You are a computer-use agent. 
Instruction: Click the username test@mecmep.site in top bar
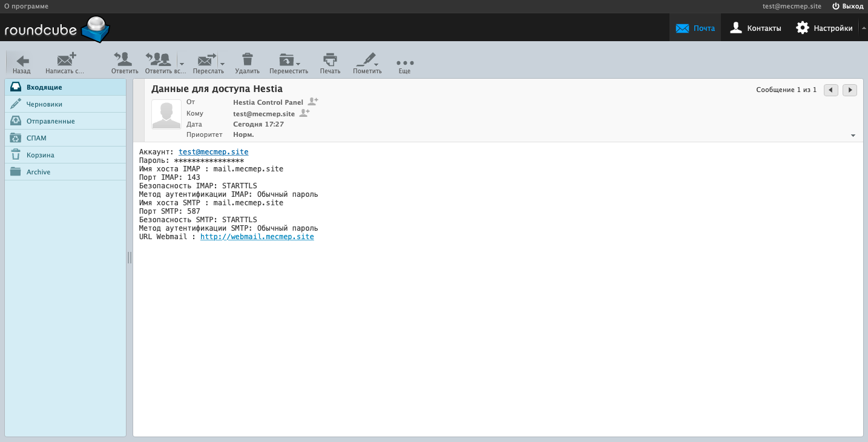(792, 6)
